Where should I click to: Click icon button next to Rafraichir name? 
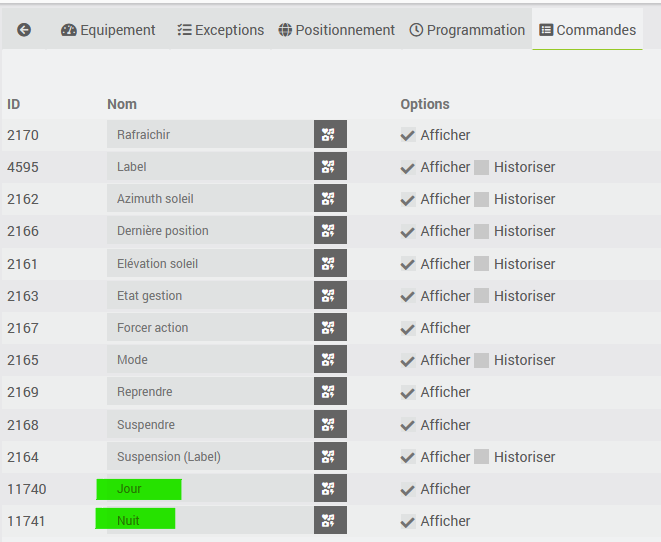pos(330,135)
